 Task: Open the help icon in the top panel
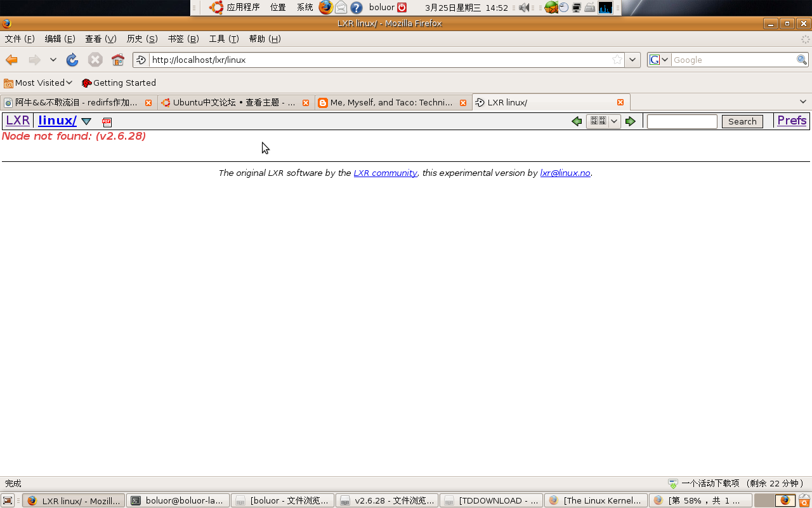(357, 8)
